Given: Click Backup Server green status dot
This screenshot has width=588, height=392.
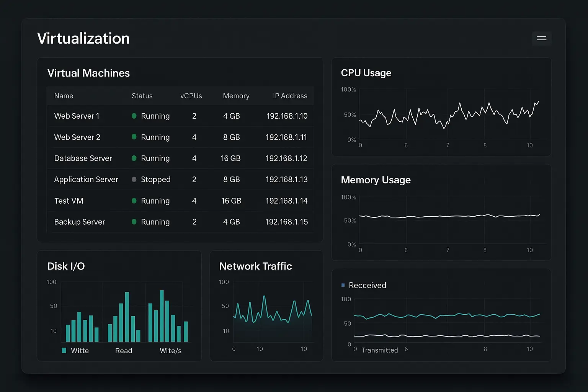Looking at the screenshot, I should (x=134, y=222).
